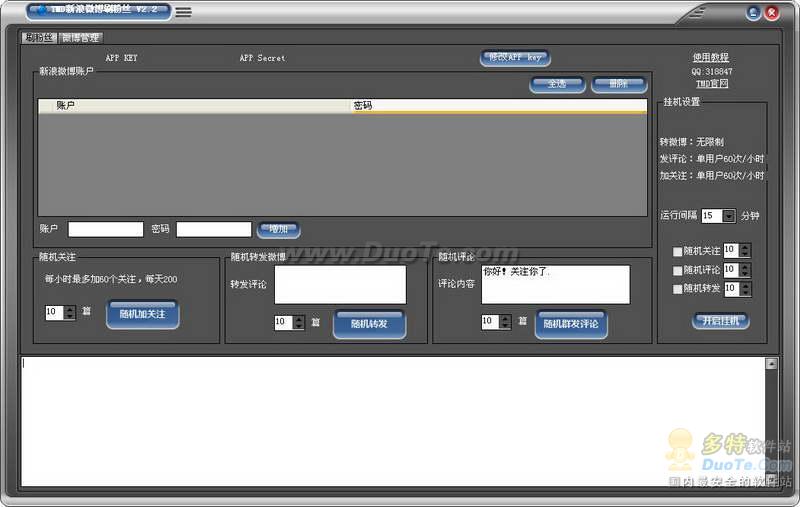
Task: Open the 使用教程 link
Action: (711, 57)
